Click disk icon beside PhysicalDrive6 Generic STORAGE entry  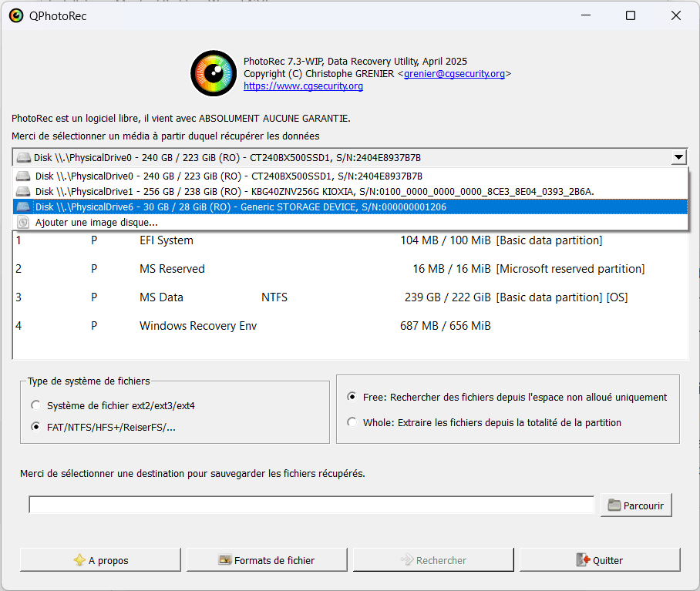click(23, 207)
